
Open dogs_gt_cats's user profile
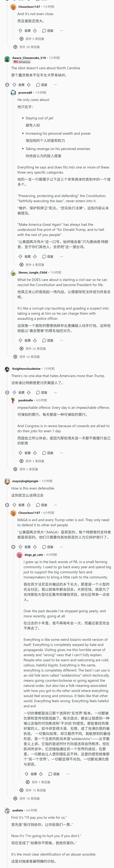(x=34, y=555)
